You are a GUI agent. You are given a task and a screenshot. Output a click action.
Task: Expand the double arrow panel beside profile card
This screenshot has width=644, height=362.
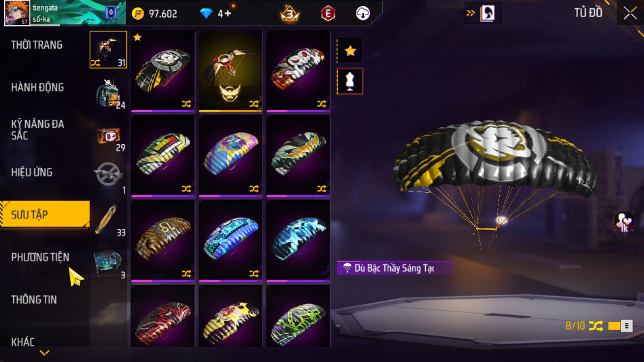click(x=471, y=13)
